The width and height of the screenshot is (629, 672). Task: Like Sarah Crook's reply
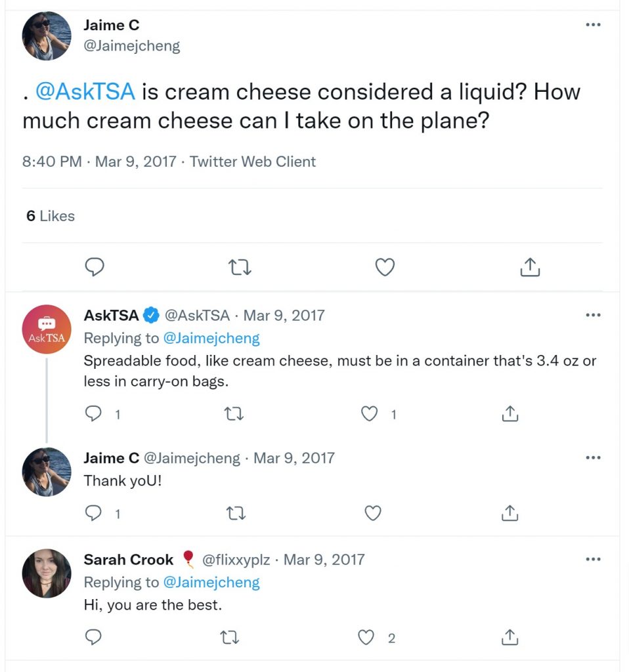coord(366,637)
